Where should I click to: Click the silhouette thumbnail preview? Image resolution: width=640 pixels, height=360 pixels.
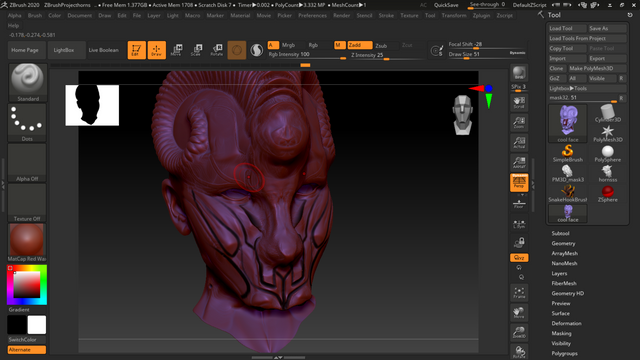coord(92,105)
